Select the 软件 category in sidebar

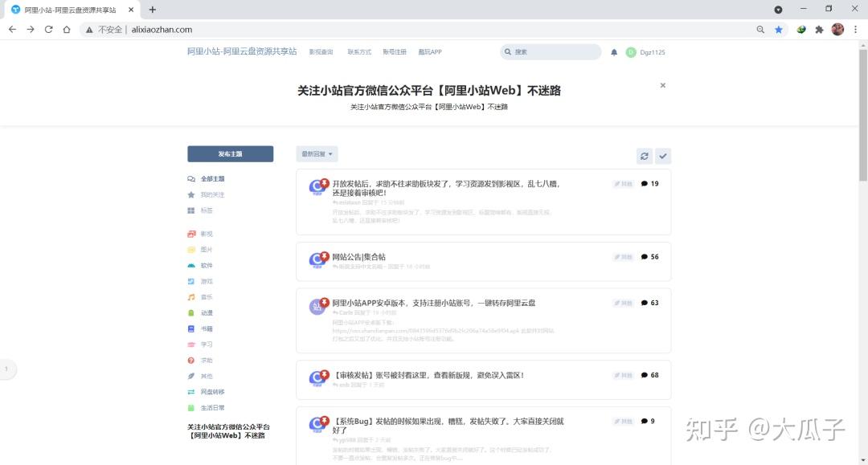(200, 265)
